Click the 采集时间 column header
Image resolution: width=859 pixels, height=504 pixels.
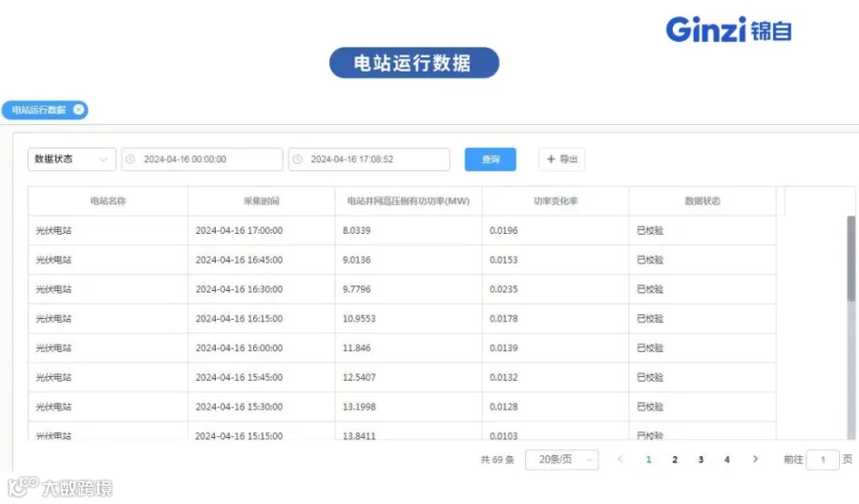(x=262, y=201)
